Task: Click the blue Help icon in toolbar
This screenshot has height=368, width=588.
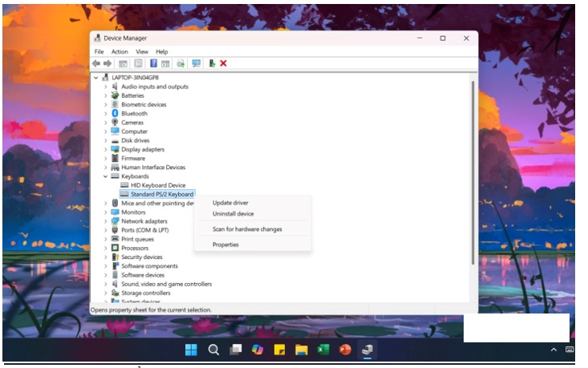Action: [153, 63]
